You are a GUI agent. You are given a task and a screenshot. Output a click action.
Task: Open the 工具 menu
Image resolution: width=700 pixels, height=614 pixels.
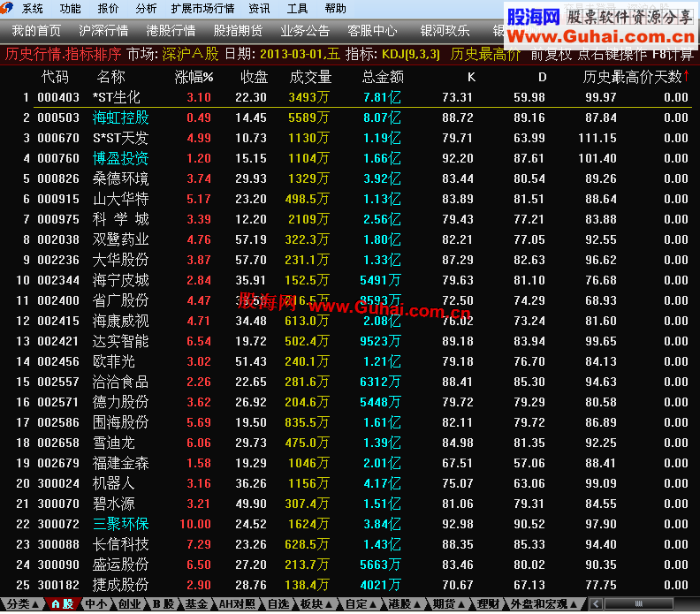pos(297,9)
